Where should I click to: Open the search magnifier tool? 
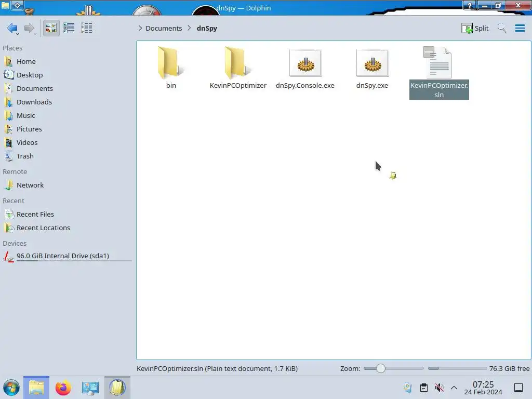pos(502,28)
